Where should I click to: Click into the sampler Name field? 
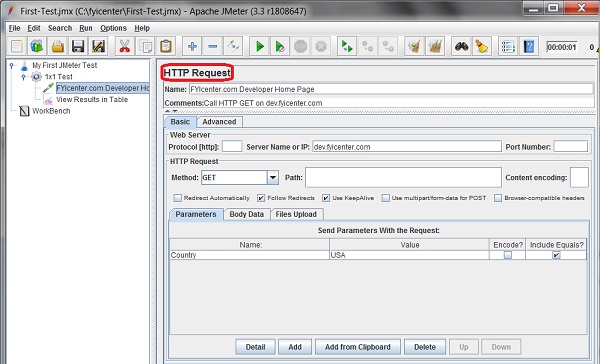391,89
